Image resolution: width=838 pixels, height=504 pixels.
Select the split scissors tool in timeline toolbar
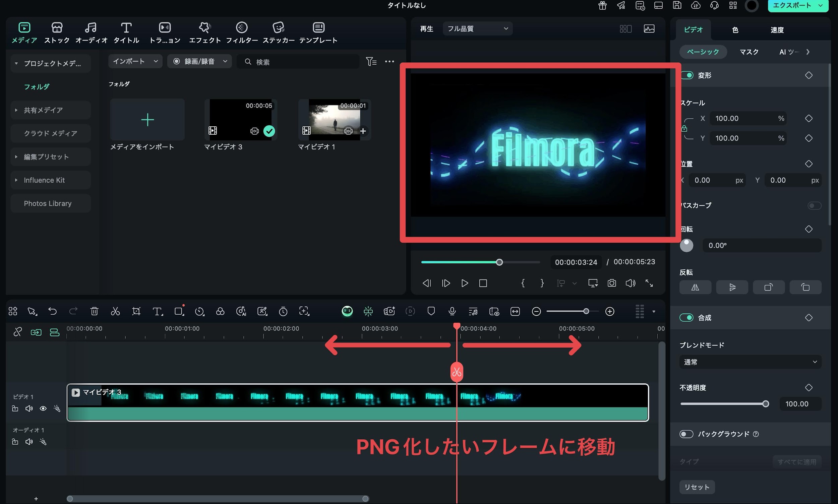[x=115, y=311]
